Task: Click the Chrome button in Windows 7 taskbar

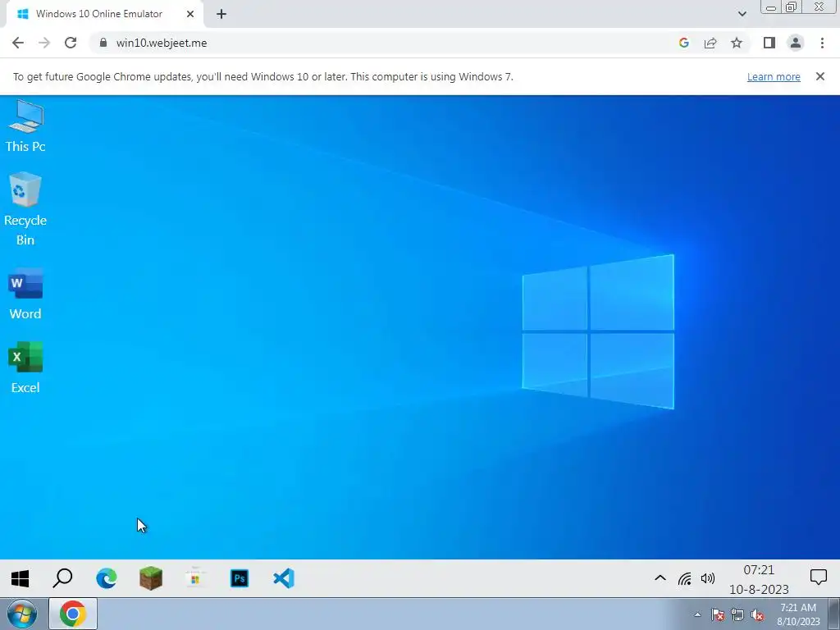Action: point(73,614)
